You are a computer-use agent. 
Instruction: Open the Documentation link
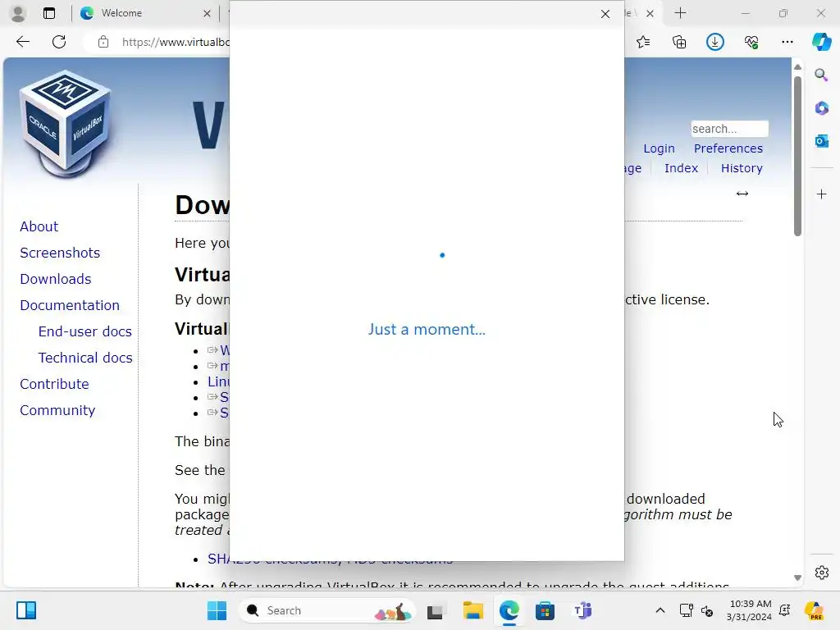coord(70,305)
